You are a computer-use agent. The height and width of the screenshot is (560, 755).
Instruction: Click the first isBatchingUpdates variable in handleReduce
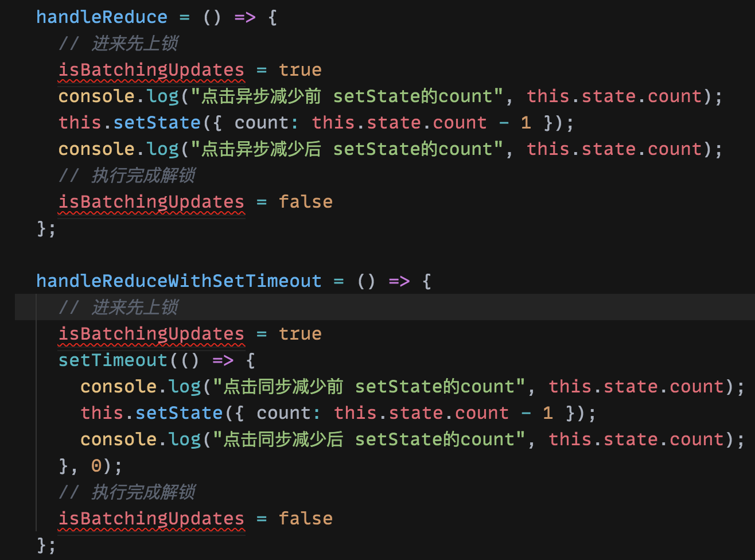(x=151, y=70)
